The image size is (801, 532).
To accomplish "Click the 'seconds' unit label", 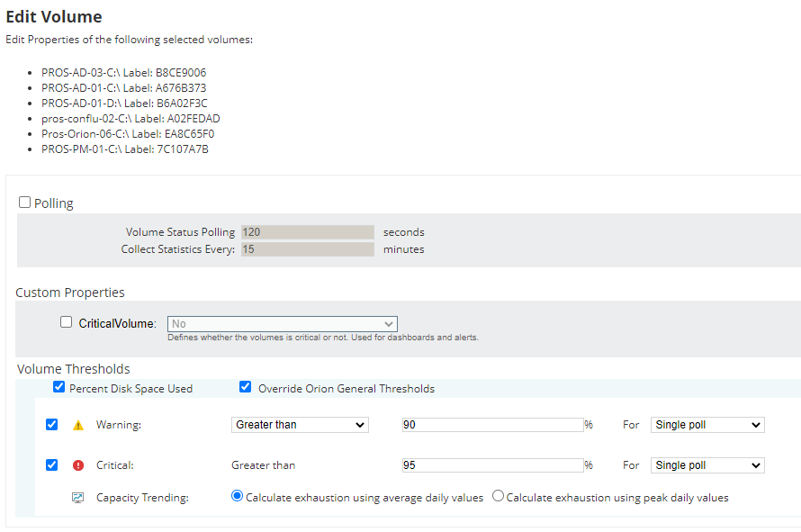I will 403,232.
